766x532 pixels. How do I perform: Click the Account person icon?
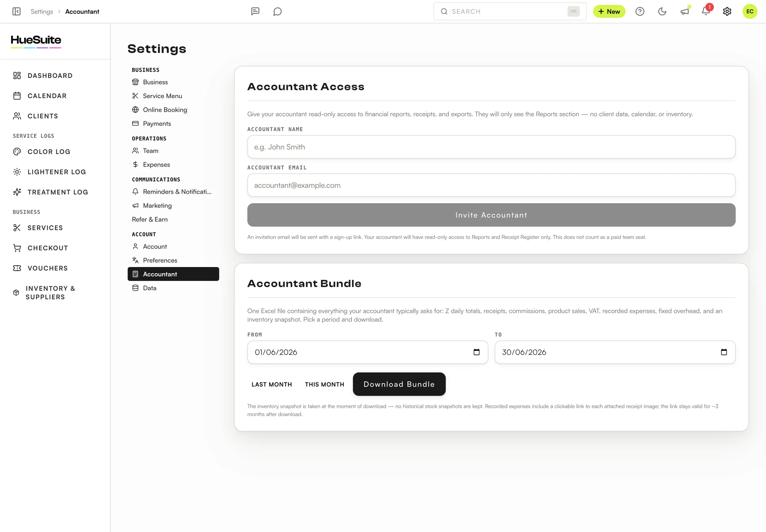(x=135, y=246)
